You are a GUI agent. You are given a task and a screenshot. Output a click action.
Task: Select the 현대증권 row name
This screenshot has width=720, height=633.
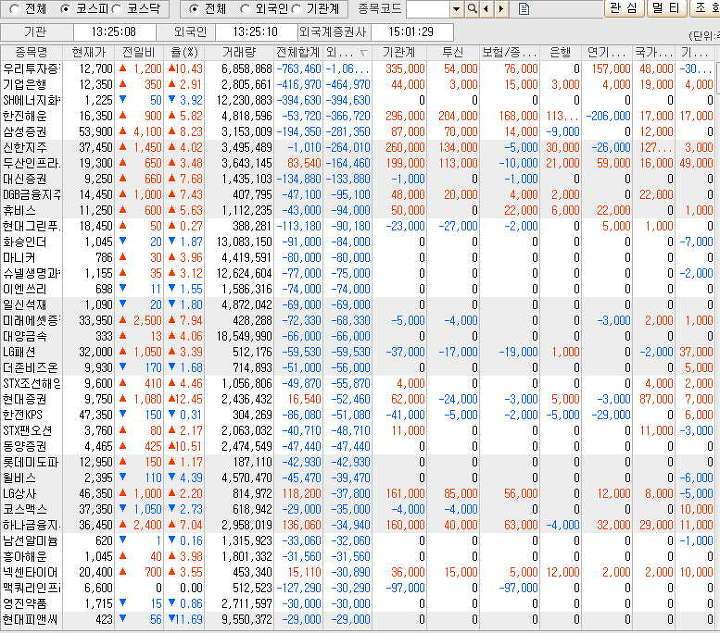(x=25, y=399)
